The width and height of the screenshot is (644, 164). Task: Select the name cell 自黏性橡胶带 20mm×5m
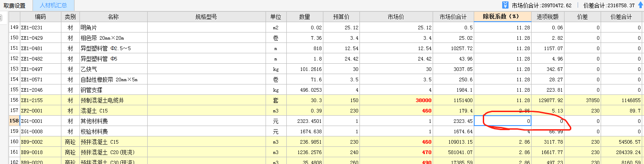pos(113,80)
